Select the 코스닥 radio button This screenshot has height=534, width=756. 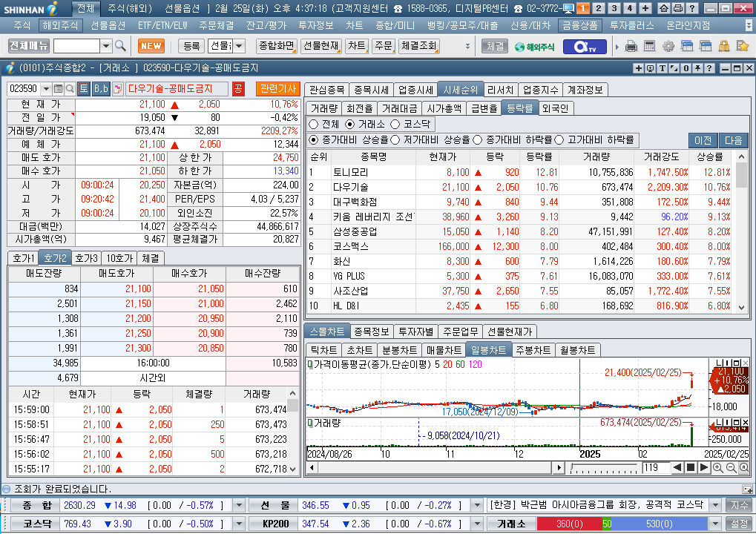pyautogui.click(x=395, y=125)
